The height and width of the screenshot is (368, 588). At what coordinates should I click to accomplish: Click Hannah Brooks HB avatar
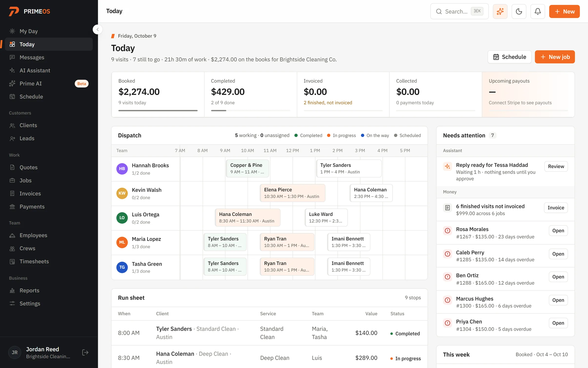[122, 169]
